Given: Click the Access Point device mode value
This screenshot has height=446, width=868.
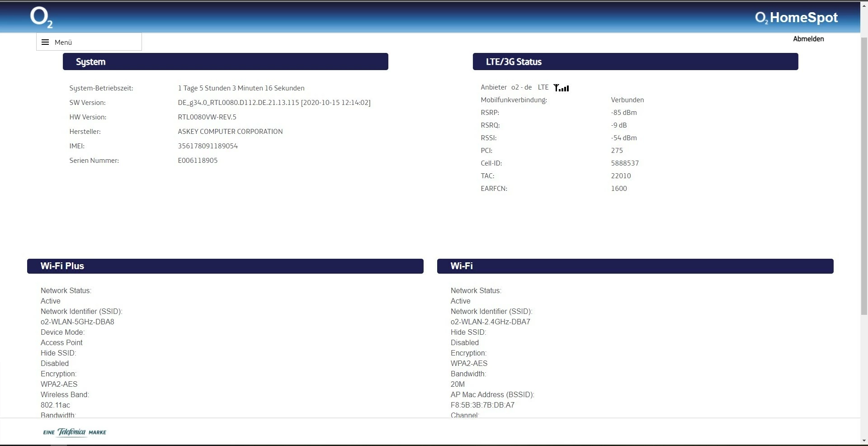Looking at the screenshot, I should pos(61,343).
